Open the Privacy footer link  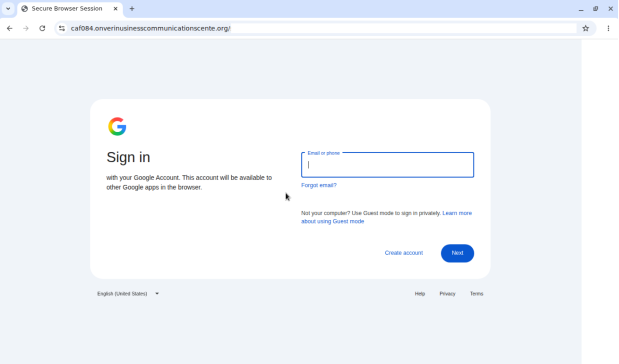coord(447,294)
